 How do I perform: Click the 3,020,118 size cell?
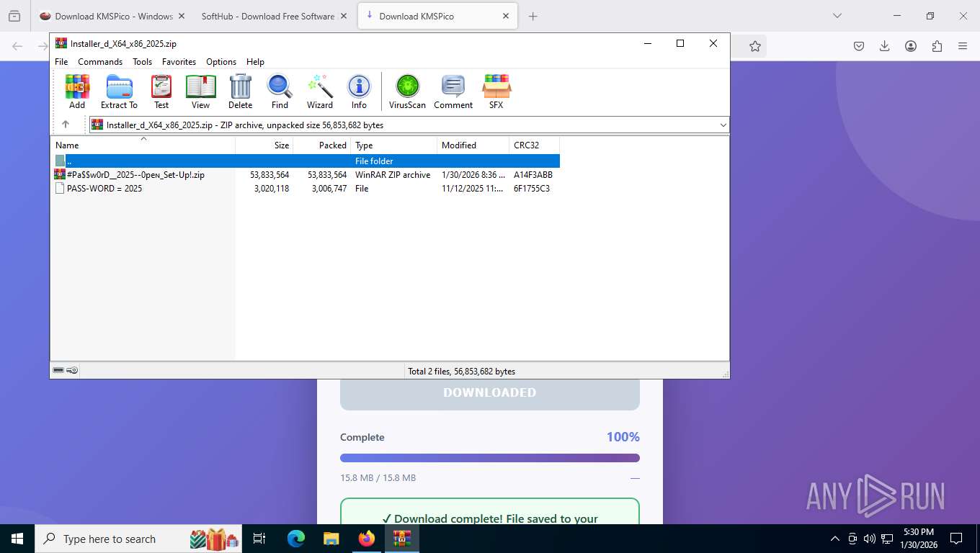pos(272,189)
